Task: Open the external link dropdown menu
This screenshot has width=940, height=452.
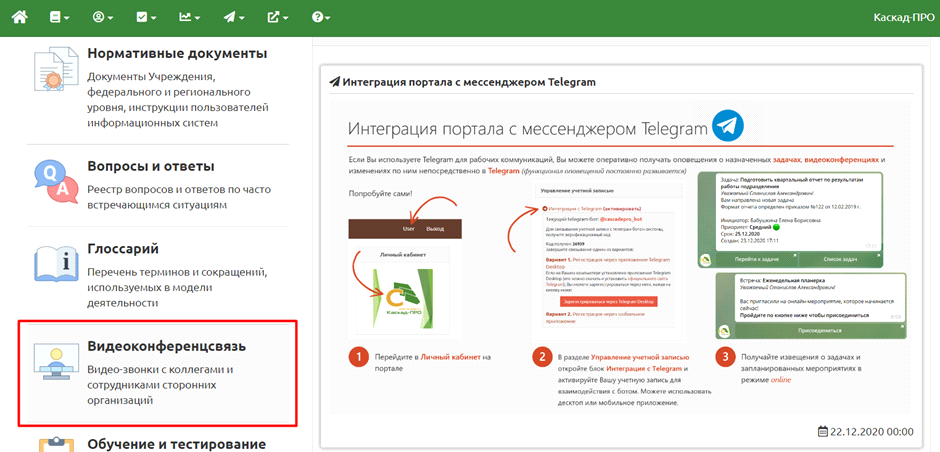Action: (278, 17)
